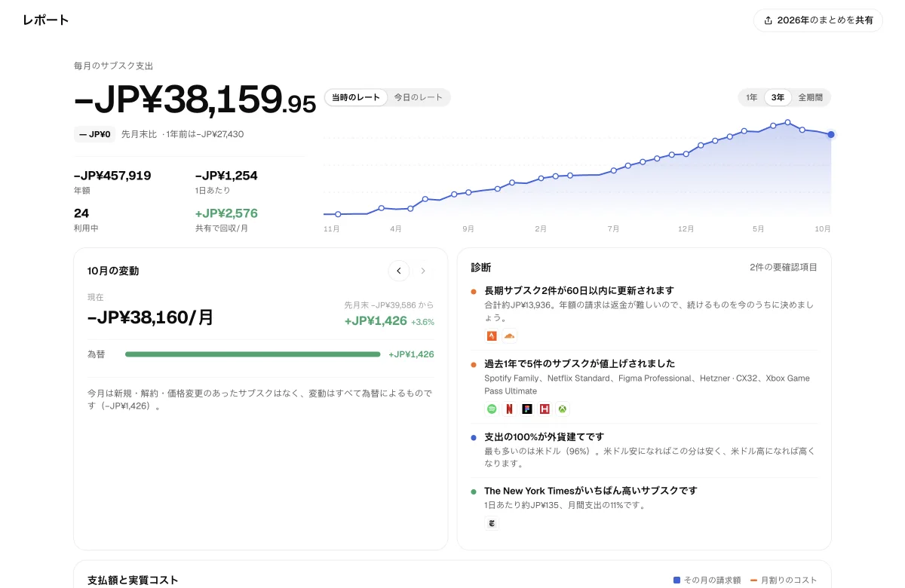This screenshot has height=588, width=905.
Task: Click the 12月 chart axis label
Action: pos(686,228)
